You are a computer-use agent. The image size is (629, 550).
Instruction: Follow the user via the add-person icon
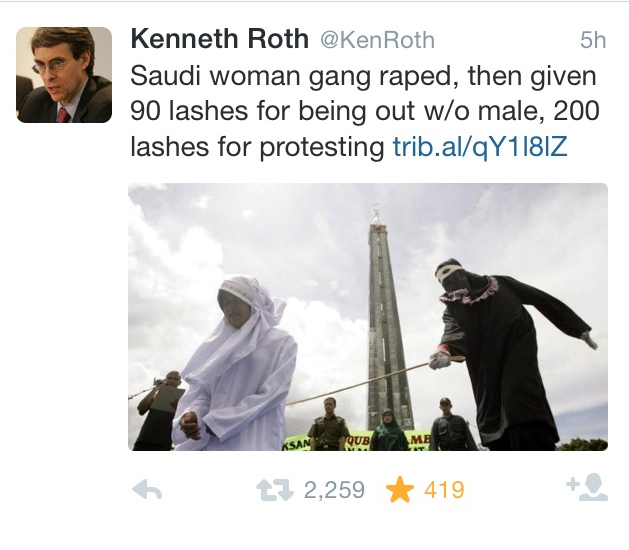point(586,488)
